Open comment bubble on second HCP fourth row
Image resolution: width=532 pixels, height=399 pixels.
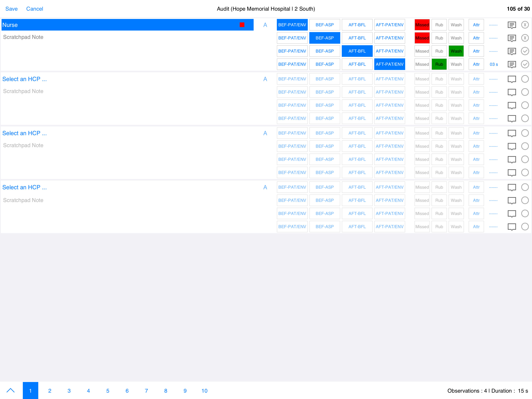[512, 119]
